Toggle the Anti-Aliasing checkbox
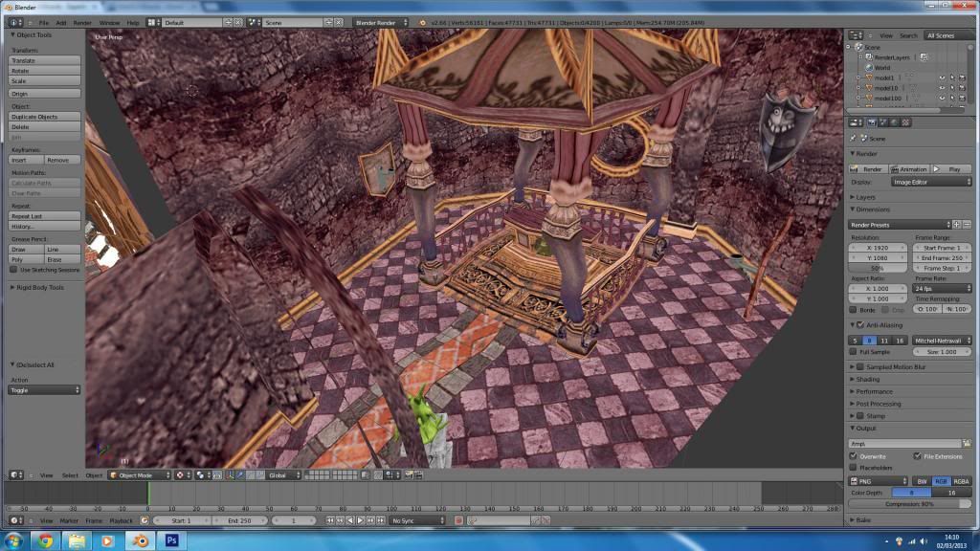 860,325
